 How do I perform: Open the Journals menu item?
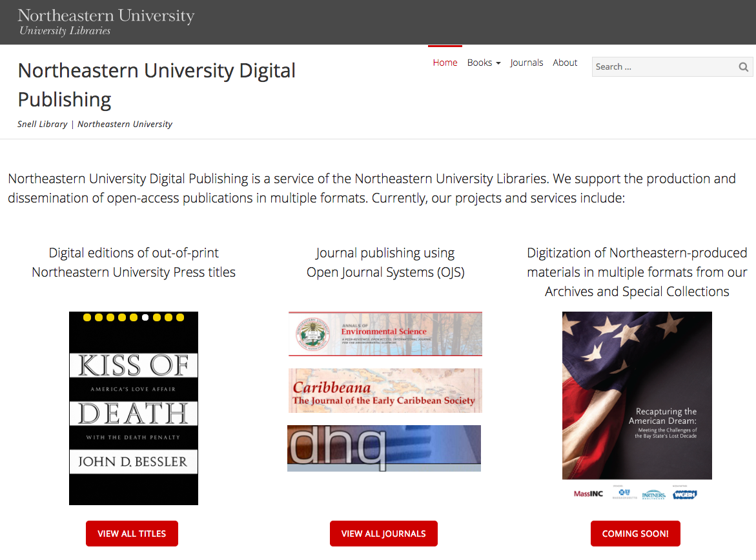pyautogui.click(x=526, y=63)
